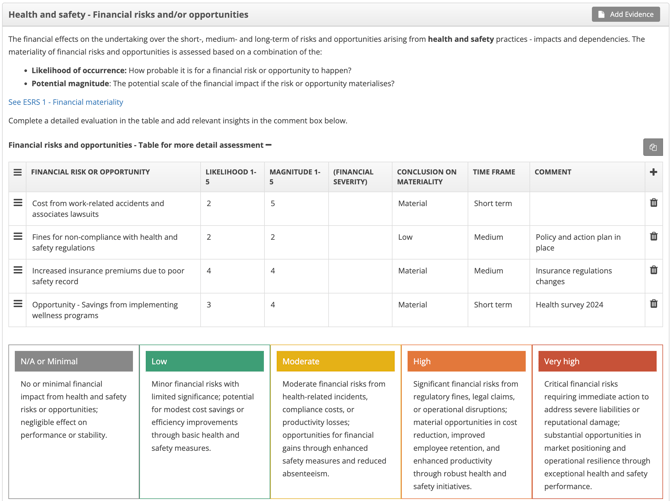This screenshot has height=501, width=670.
Task: Click the green Low severity label
Action: coord(204,361)
